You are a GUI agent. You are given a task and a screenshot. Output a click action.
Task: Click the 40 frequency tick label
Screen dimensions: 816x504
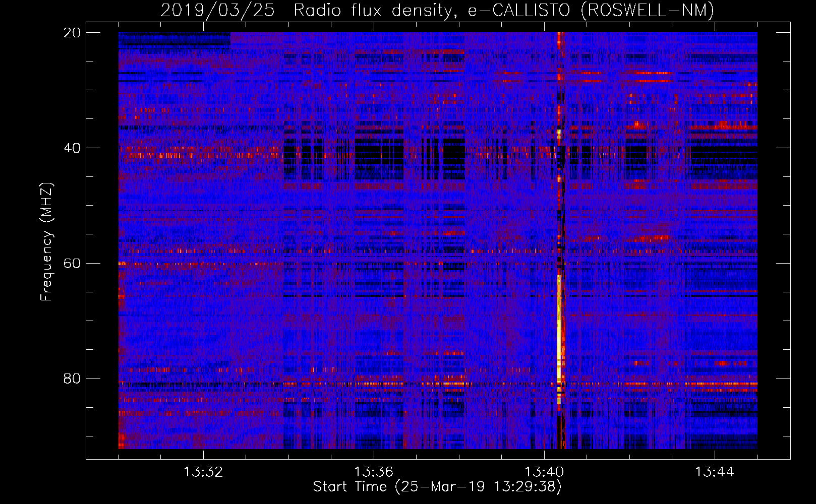pyautogui.click(x=72, y=148)
